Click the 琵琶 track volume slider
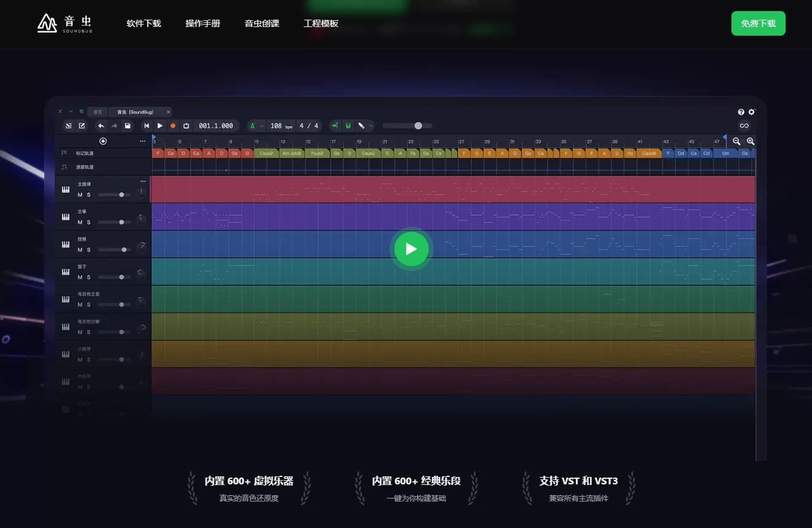Screen dimensions: 812x528 point(114,250)
